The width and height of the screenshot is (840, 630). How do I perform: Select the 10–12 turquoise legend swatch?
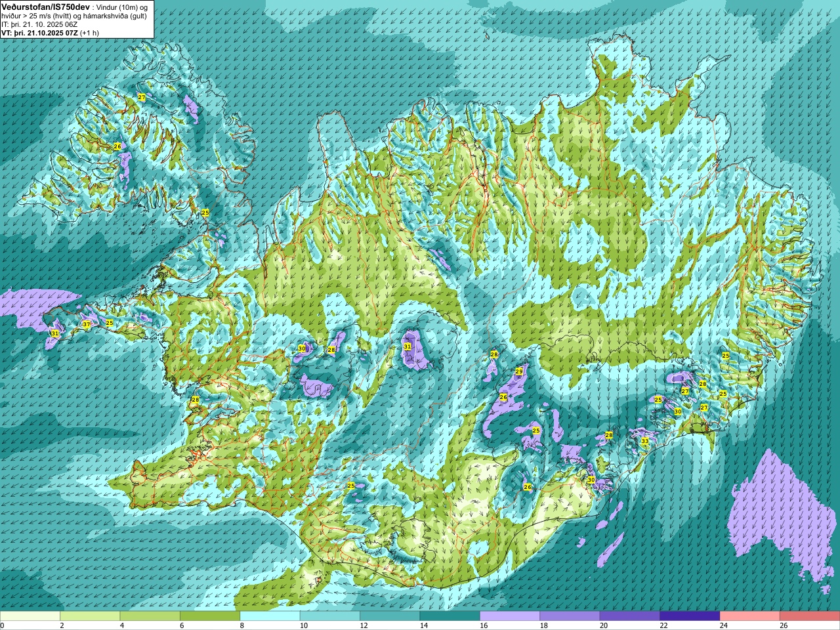tap(329, 616)
